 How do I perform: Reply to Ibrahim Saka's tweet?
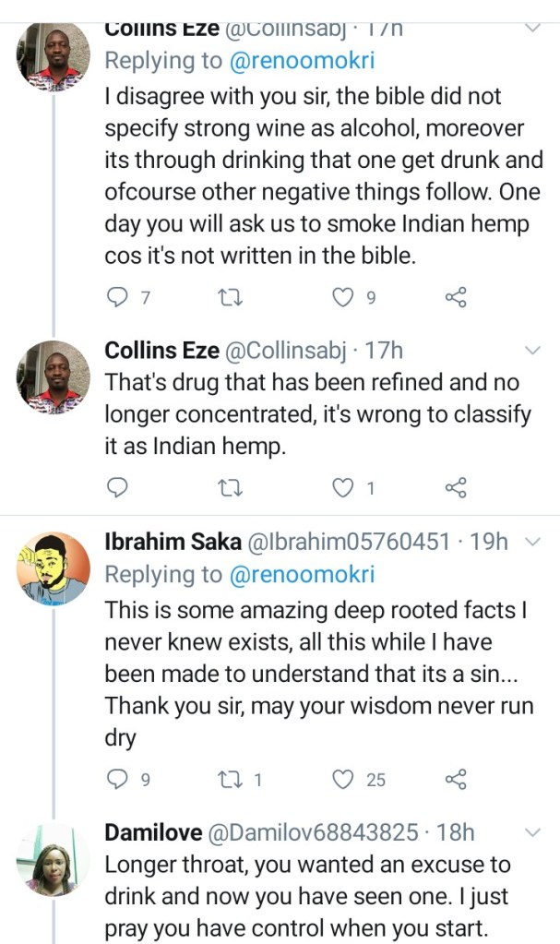click(x=117, y=780)
